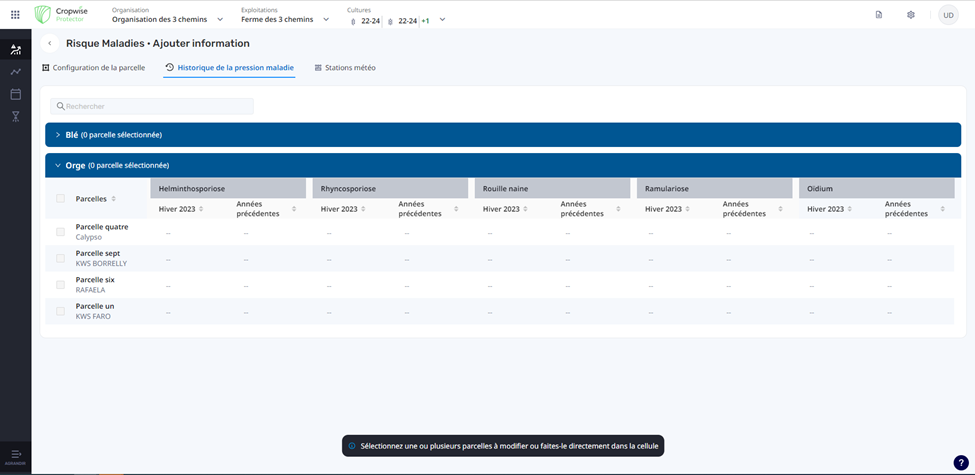Open the apps grid launcher
The height and width of the screenshot is (475, 975).
point(15,15)
